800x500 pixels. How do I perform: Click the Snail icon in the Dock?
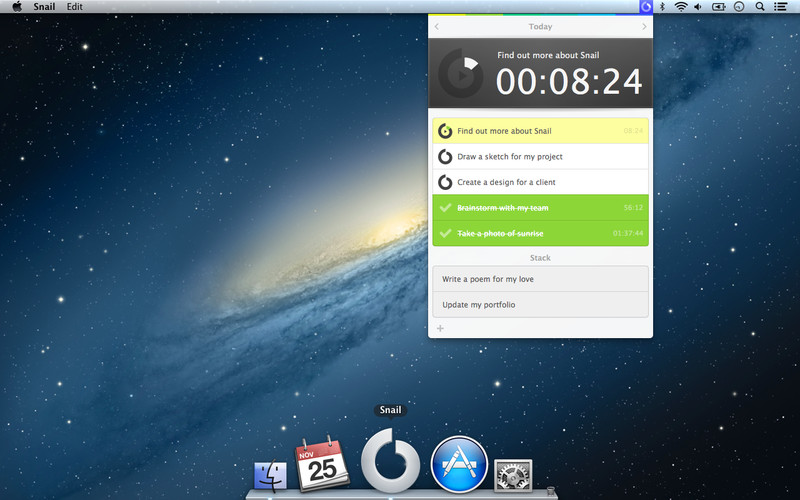[x=390, y=461]
